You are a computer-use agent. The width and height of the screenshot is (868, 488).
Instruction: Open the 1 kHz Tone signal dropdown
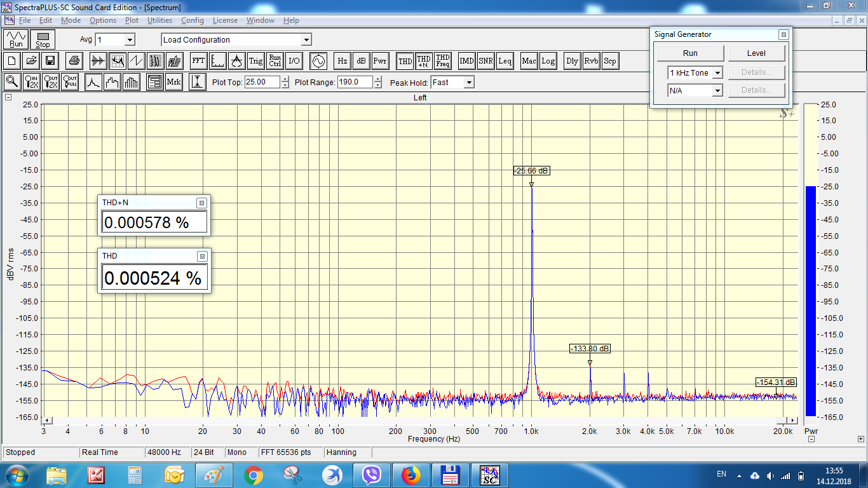[717, 73]
